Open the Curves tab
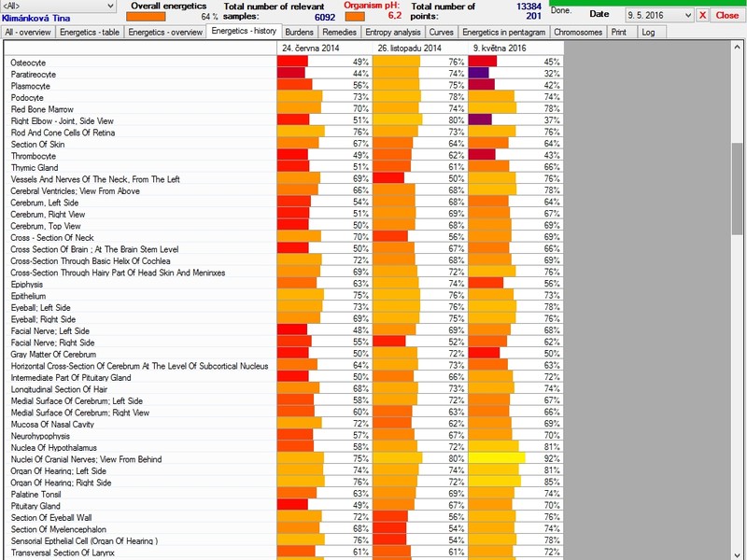The image size is (747, 560). pyautogui.click(x=441, y=32)
